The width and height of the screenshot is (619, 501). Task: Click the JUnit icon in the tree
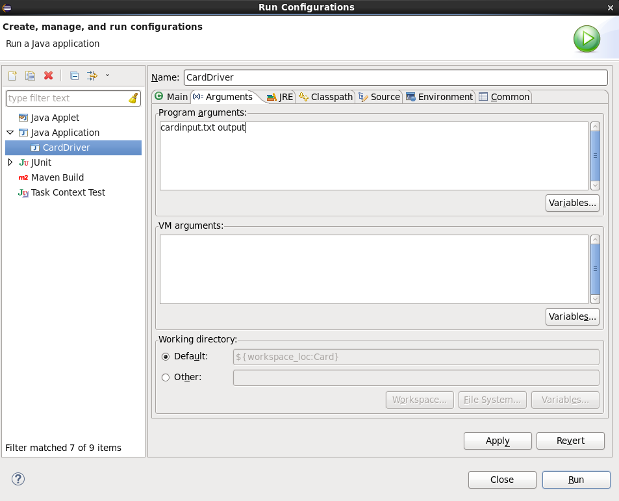click(x=23, y=163)
